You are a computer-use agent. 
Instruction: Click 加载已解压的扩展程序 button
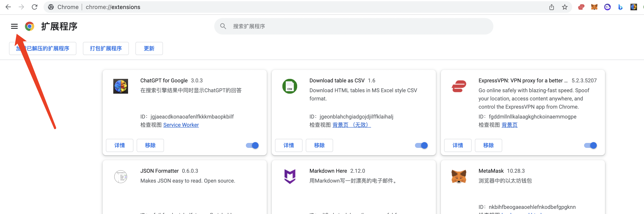tap(42, 48)
